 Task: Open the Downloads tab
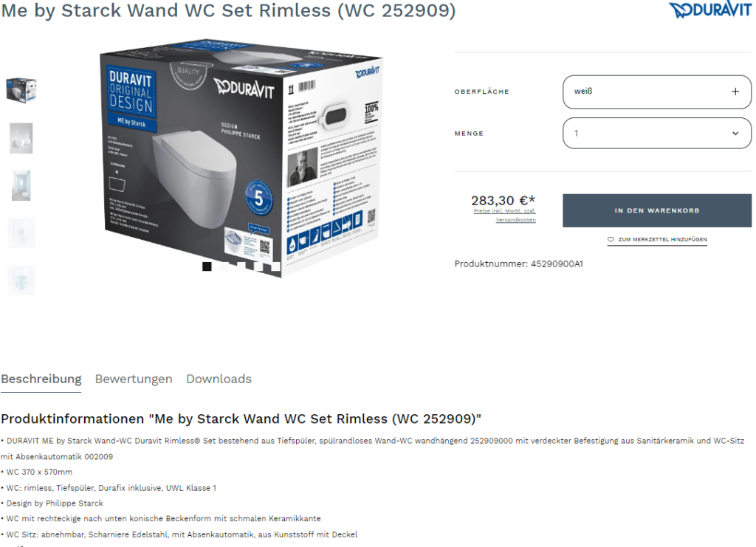tap(219, 379)
